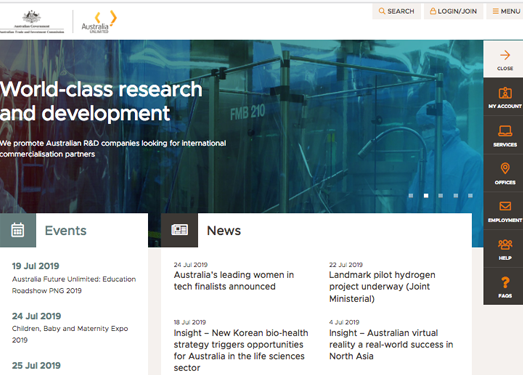
Task: Open Landmark pilot hydrogen project article
Action: coord(382,287)
